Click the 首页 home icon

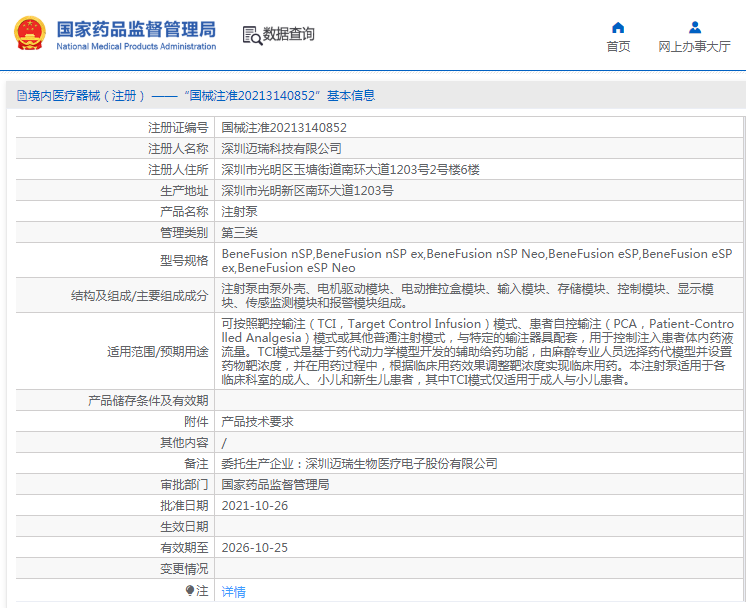[x=618, y=27]
